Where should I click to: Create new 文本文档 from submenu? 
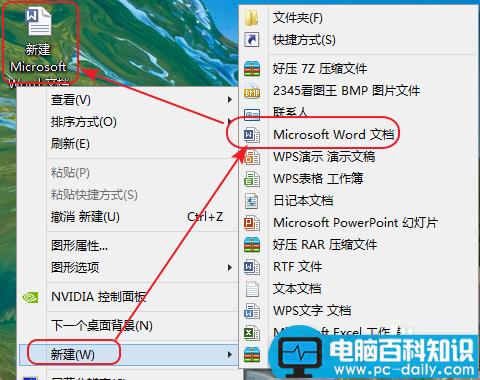(x=297, y=289)
